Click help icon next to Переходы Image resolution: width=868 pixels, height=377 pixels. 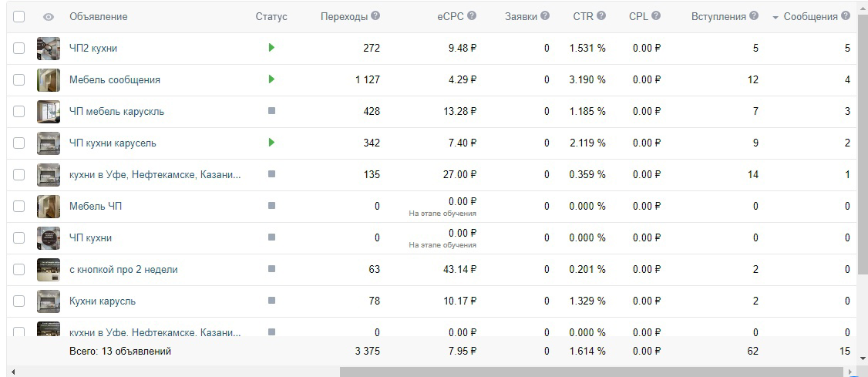click(x=375, y=16)
